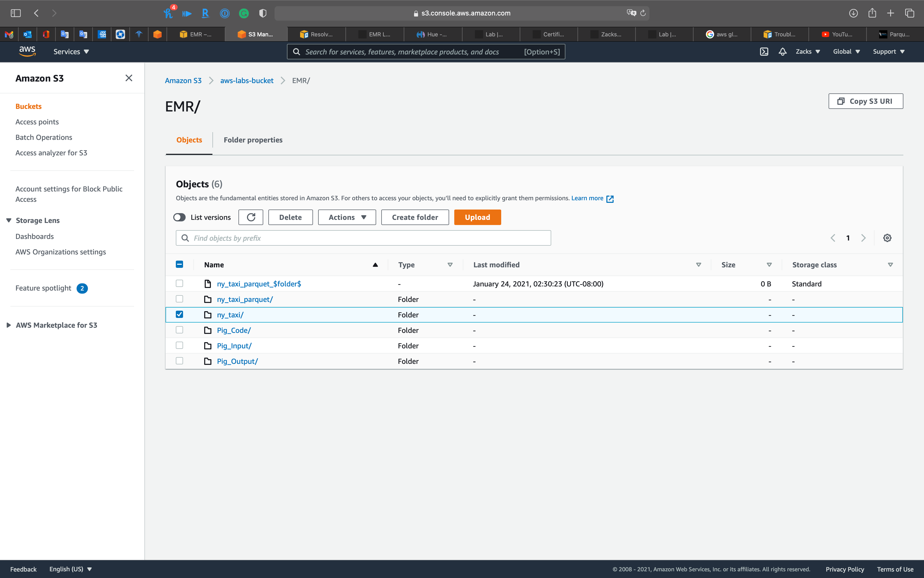Screen dimensions: 924x578
Task: Open AWS CloudShell icon in the header
Action: 764,52
